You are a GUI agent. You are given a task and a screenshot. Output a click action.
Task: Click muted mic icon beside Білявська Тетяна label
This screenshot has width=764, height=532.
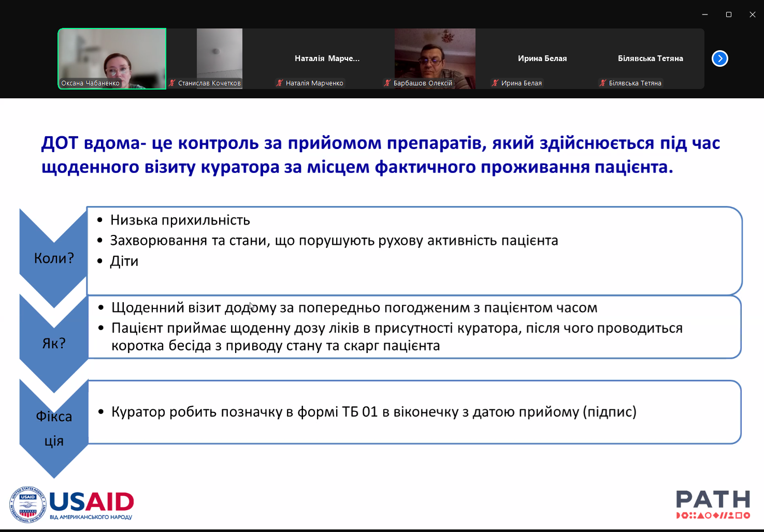click(603, 83)
